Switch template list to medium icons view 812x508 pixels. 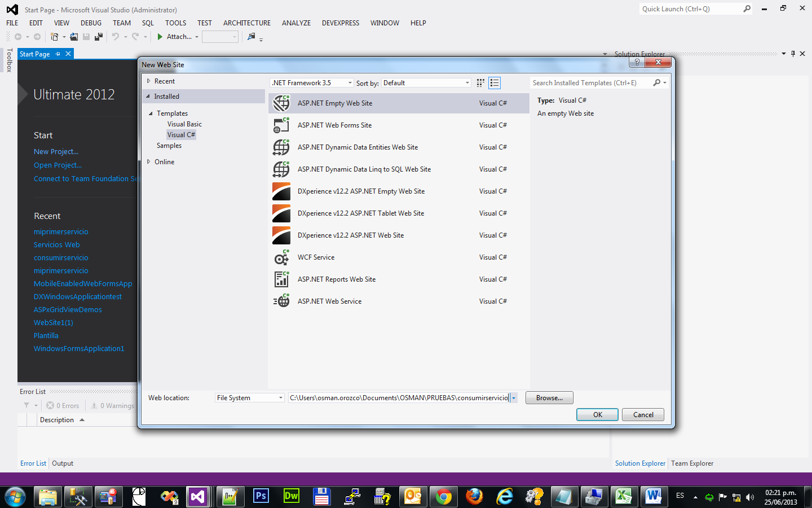pos(480,83)
